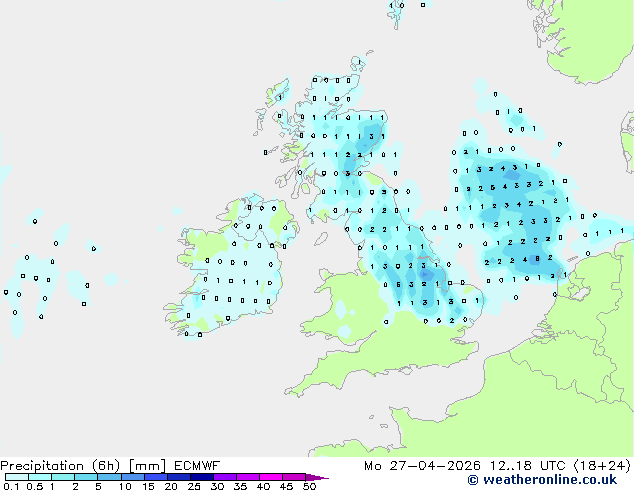The height and width of the screenshot is (490, 634).
Task: Click the '50' legend label
Action: [x=309, y=486]
